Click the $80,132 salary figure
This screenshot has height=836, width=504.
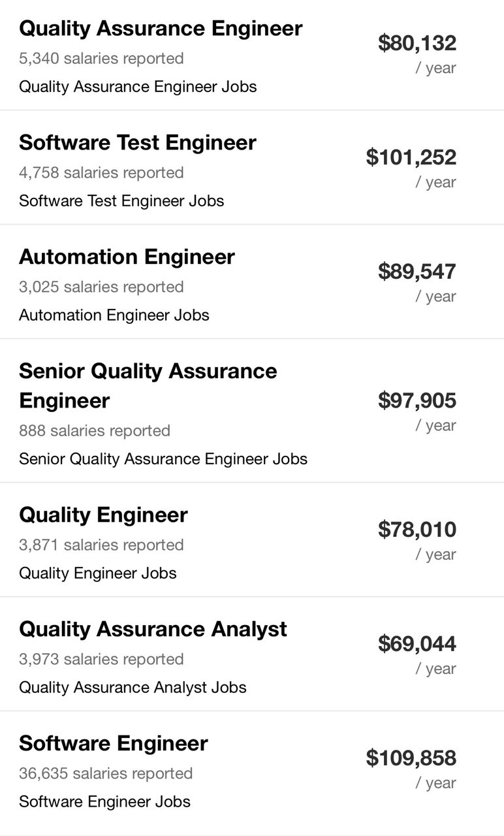tap(417, 44)
